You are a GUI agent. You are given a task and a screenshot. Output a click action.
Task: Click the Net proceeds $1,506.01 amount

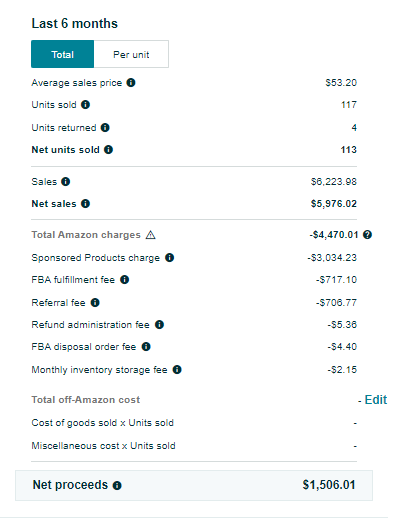click(x=329, y=485)
